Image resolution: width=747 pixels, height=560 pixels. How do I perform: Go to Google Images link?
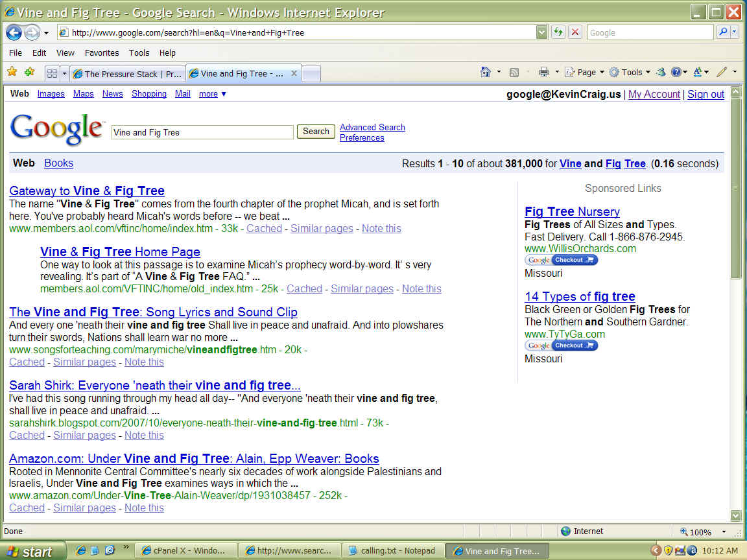coord(51,94)
